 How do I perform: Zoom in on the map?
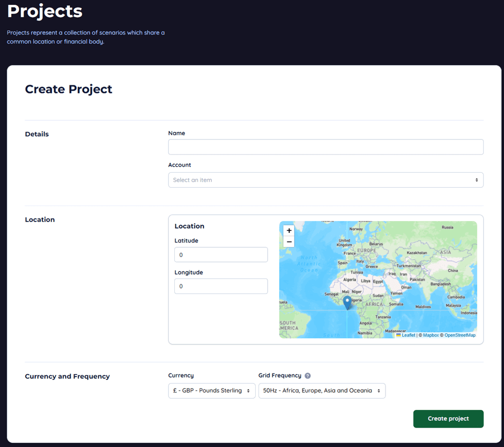tap(288, 230)
